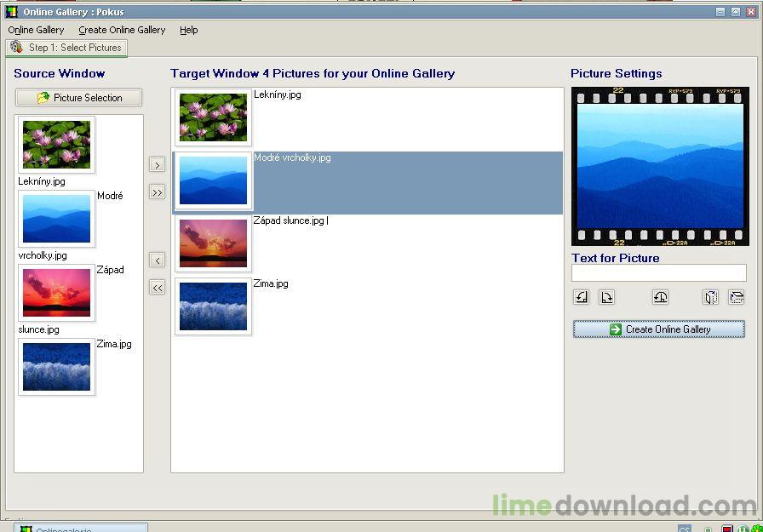Open the Help menu
The width and height of the screenshot is (763, 532).
tap(189, 30)
